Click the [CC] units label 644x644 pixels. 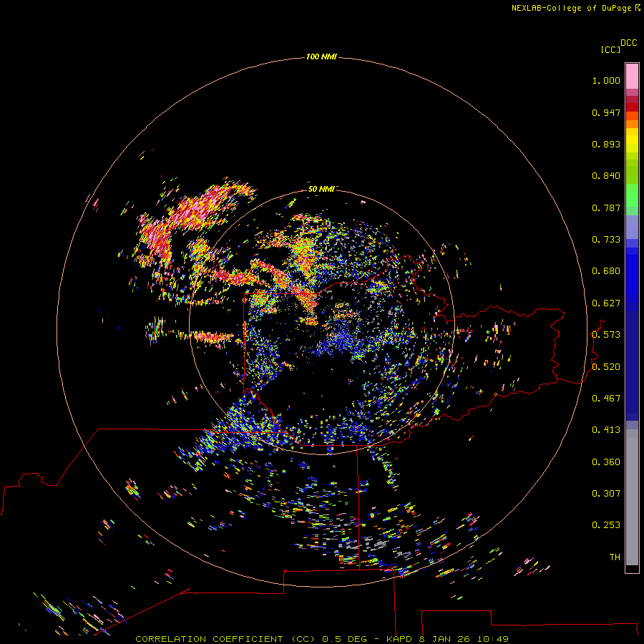[x=610, y=49]
